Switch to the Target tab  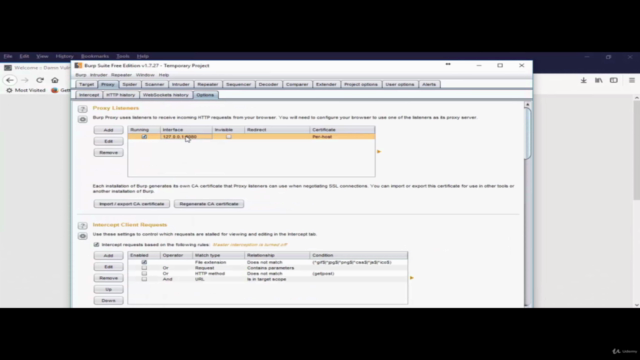(x=87, y=84)
